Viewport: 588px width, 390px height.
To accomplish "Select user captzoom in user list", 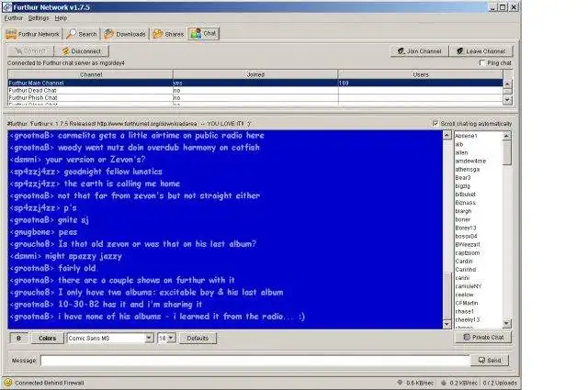I will (468, 253).
